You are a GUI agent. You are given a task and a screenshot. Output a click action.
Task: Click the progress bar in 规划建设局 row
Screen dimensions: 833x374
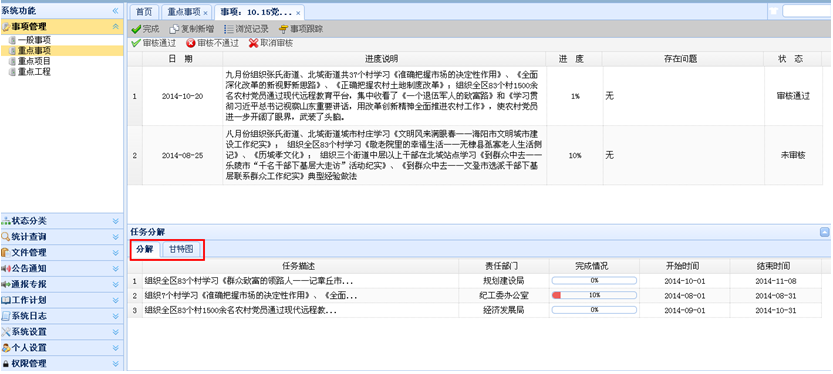pyautogui.click(x=594, y=280)
